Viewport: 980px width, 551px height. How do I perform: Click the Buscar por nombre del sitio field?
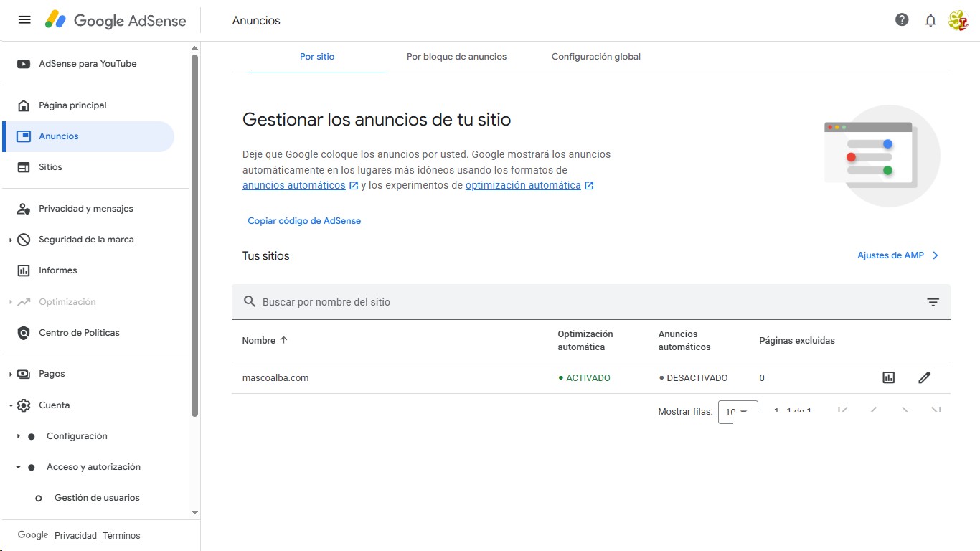coord(590,302)
